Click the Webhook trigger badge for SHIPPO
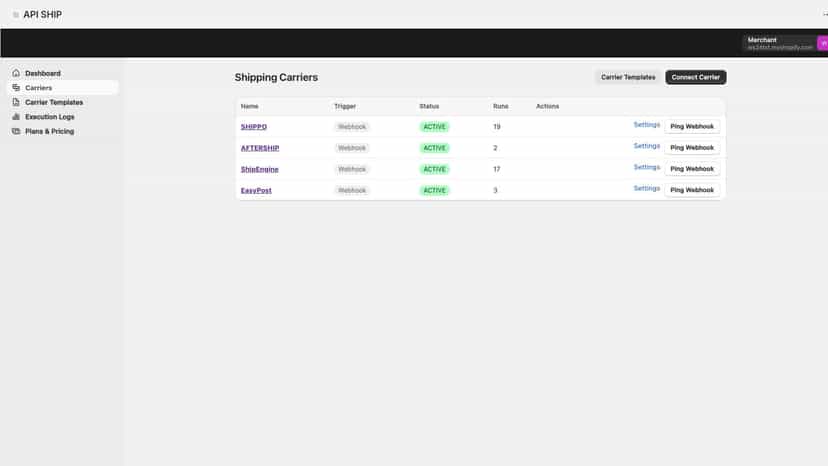Viewport: 828px width, 466px height. pos(352,127)
